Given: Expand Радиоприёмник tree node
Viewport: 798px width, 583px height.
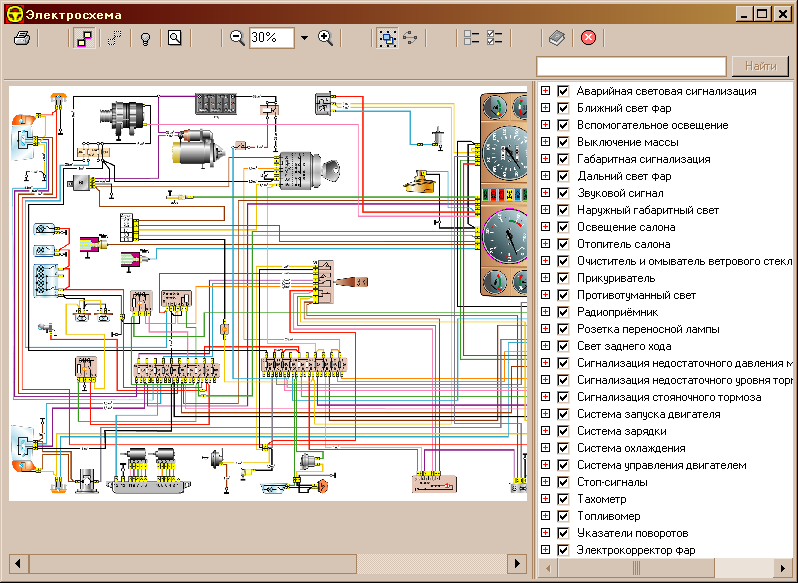Looking at the screenshot, I should 545,312.
